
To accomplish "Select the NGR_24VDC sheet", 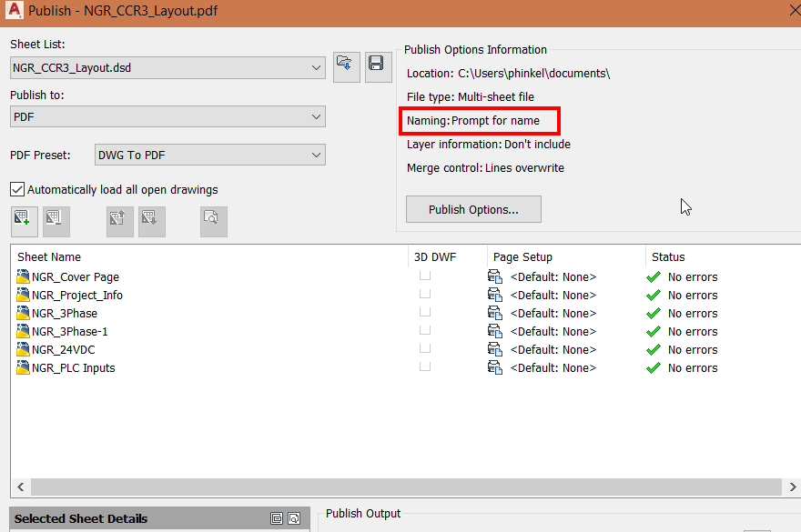I will pos(64,349).
